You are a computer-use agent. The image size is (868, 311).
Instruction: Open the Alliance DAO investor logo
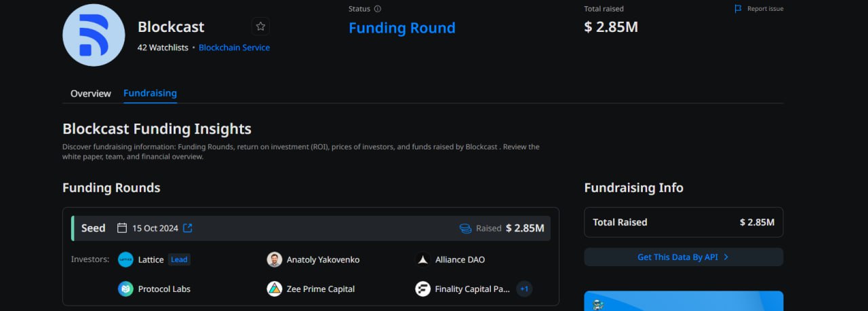coord(423,259)
